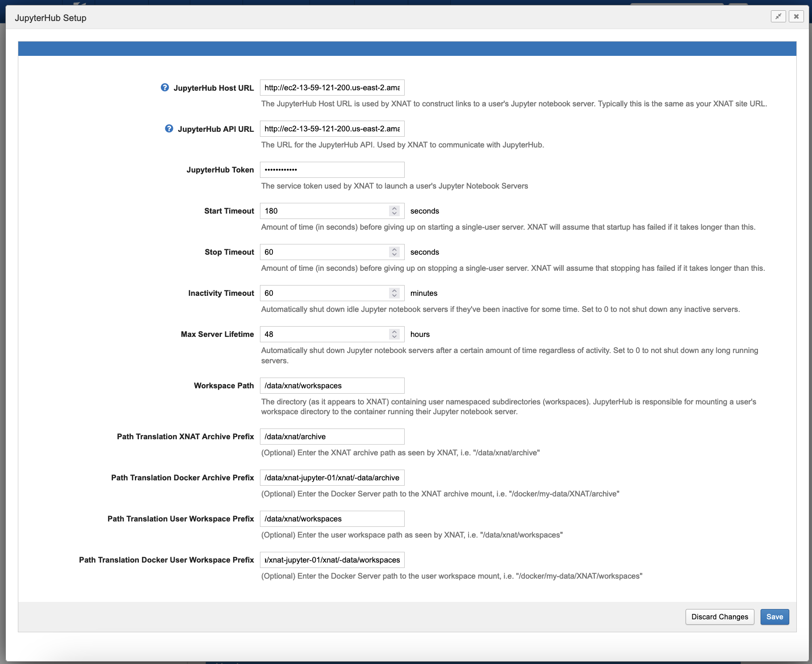
Task: Edit the Path Translation XNAT Archive Prefix
Action: tap(332, 437)
